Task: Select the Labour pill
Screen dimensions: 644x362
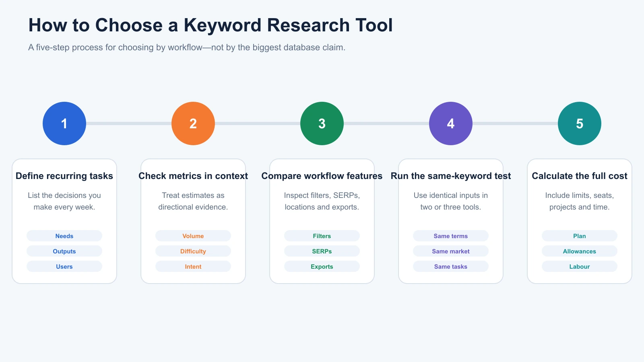Action: [580, 266]
